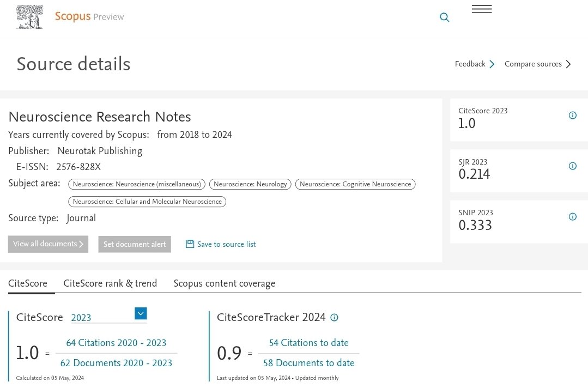Viewport: 588px width, 388px height.
Task: Click the Scopus elephant logo
Action: (29, 16)
